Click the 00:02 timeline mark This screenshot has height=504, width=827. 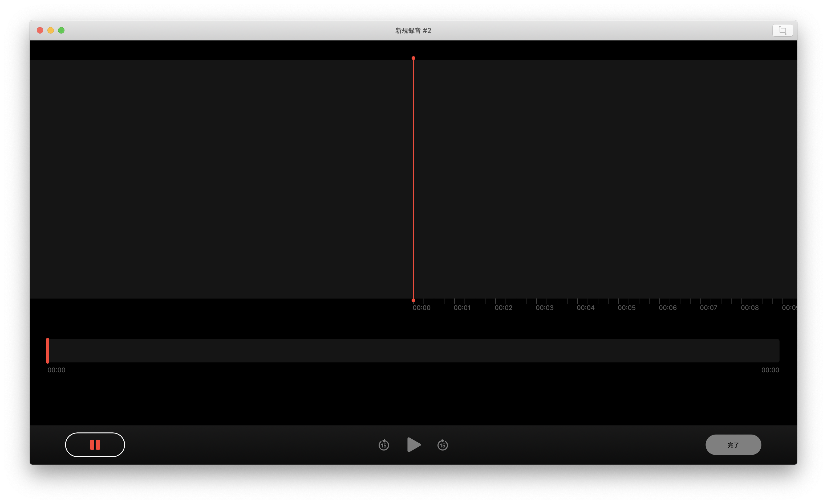[503, 308]
